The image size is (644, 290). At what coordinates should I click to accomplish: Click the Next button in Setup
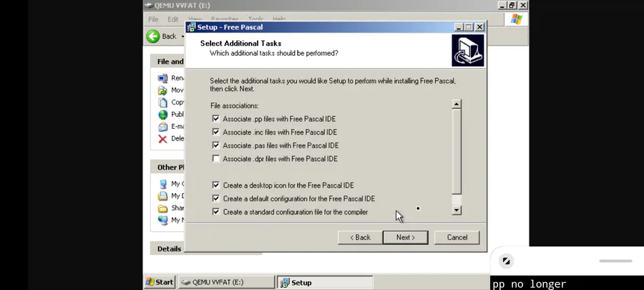click(406, 238)
